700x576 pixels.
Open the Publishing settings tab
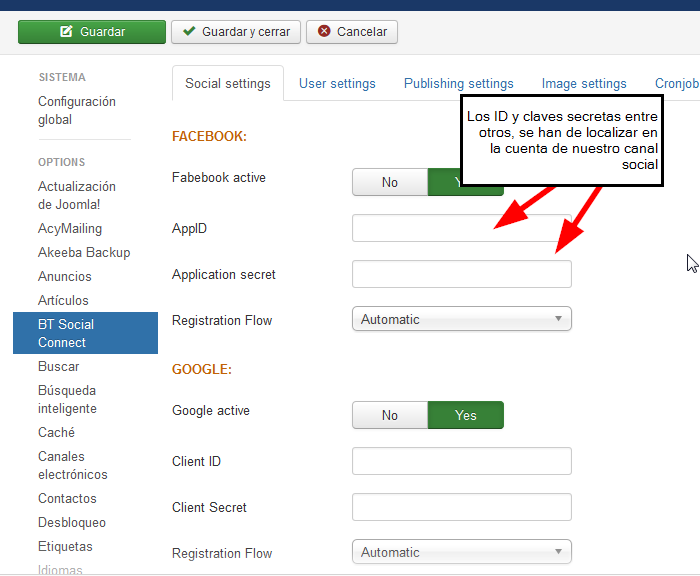tap(458, 83)
